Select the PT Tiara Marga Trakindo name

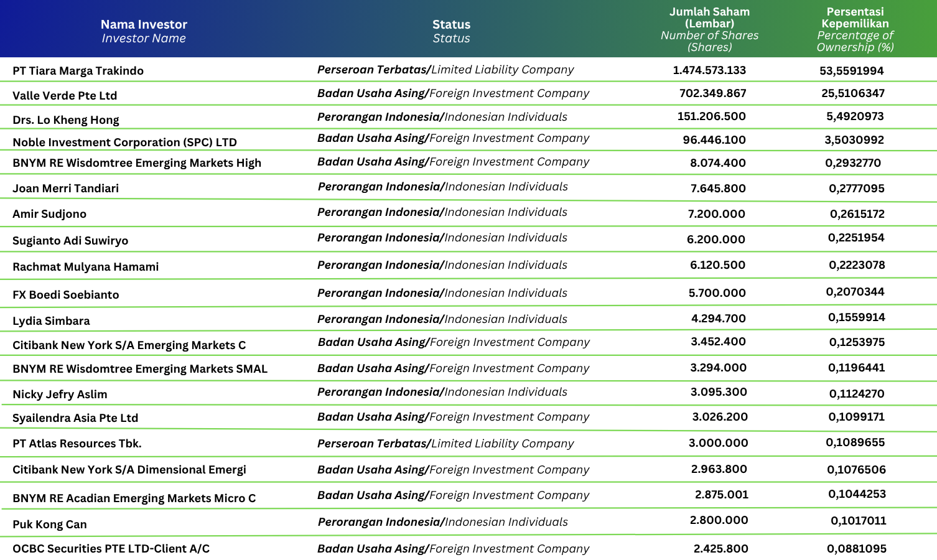[78, 71]
